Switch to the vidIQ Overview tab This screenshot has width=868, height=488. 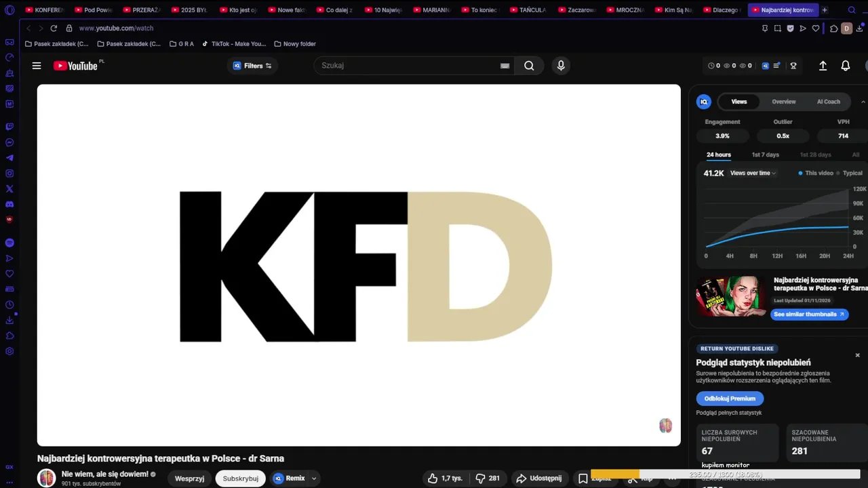(x=783, y=102)
